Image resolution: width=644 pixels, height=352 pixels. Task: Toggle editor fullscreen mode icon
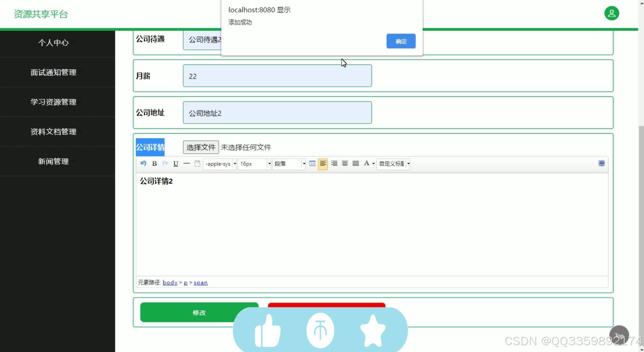coord(602,163)
